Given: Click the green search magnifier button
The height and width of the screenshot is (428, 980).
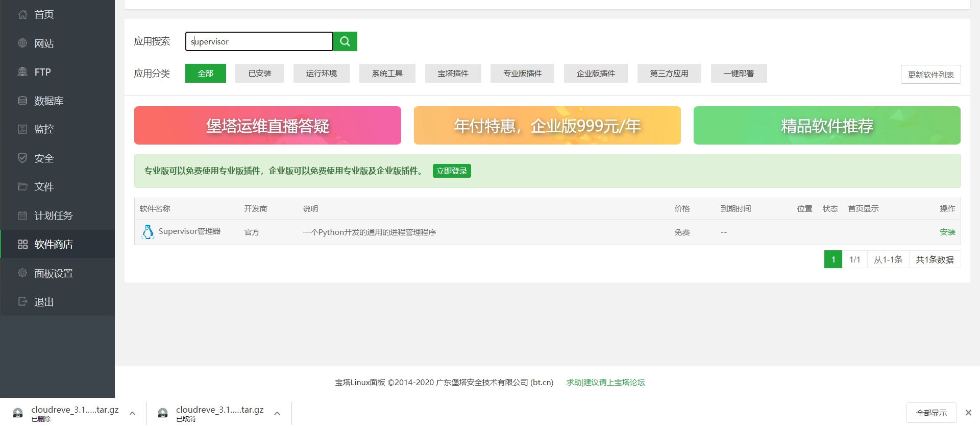Looking at the screenshot, I should point(345,41).
